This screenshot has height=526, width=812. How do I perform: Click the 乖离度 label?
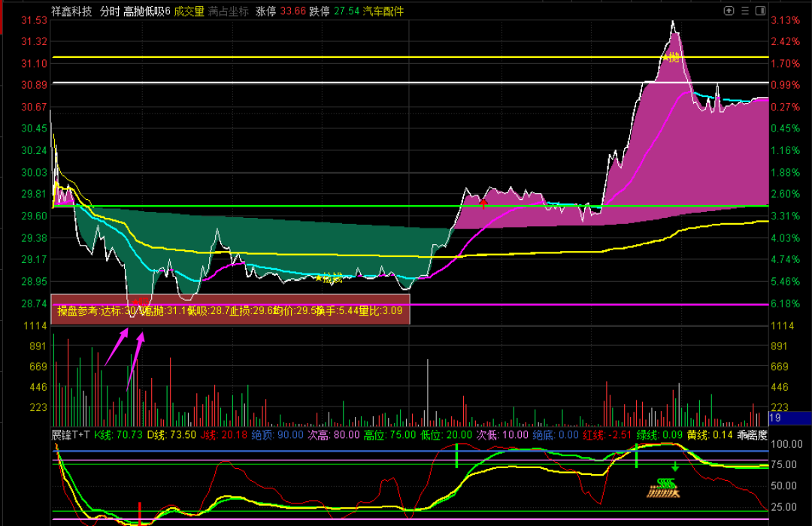[x=753, y=435]
